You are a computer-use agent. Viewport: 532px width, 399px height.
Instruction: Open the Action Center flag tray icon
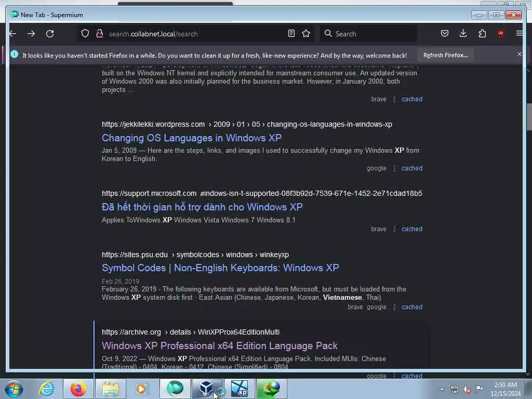[x=479, y=389]
